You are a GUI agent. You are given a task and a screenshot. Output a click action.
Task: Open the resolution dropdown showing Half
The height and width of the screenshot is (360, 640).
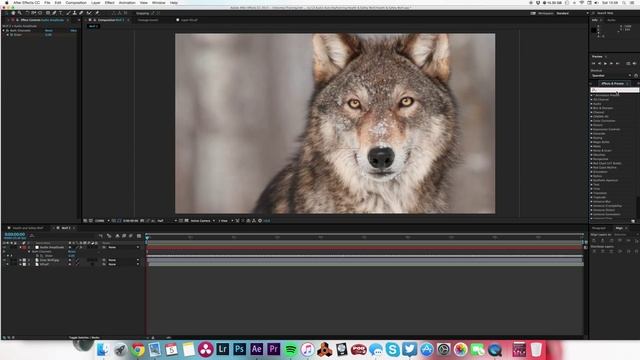167,221
